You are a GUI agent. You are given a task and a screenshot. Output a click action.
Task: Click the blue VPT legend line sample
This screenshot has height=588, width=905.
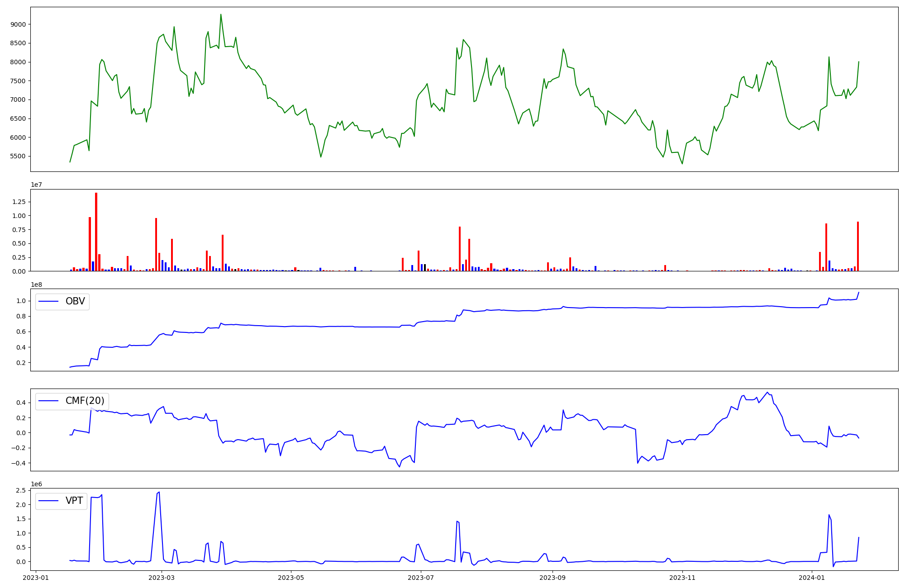[49, 501]
